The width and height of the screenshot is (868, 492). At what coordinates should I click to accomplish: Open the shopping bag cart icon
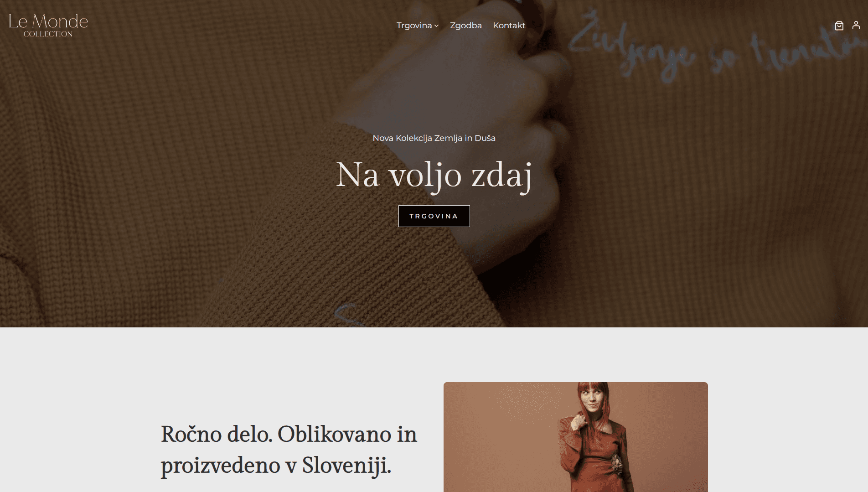click(x=839, y=26)
